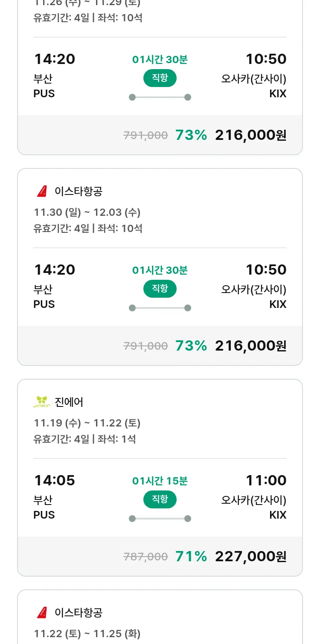This screenshot has width=320, height=644.
Task: Click the Eastar logo on the 11.30–12.03 flight
Action: pyautogui.click(x=42, y=191)
